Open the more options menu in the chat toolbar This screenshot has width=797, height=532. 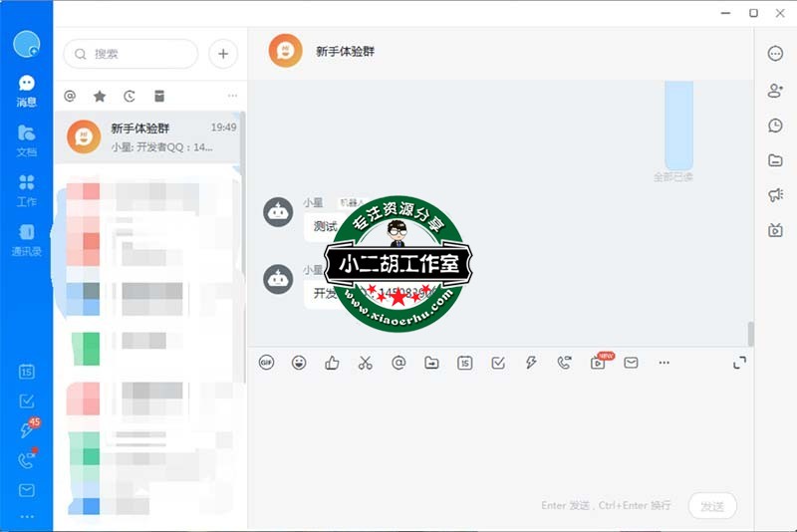664,363
